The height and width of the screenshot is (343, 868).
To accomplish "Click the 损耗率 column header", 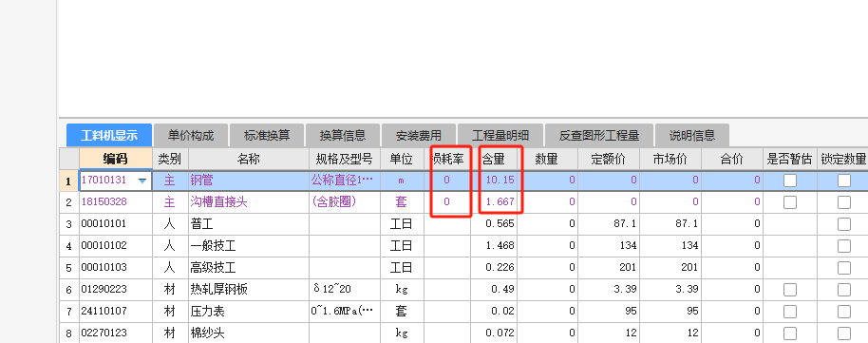I will coord(447,159).
